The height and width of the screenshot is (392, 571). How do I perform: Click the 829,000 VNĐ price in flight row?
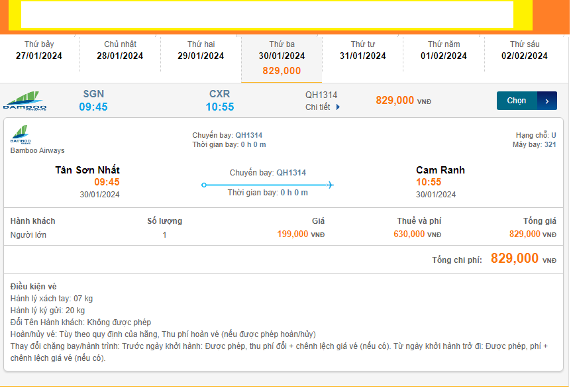[403, 101]
